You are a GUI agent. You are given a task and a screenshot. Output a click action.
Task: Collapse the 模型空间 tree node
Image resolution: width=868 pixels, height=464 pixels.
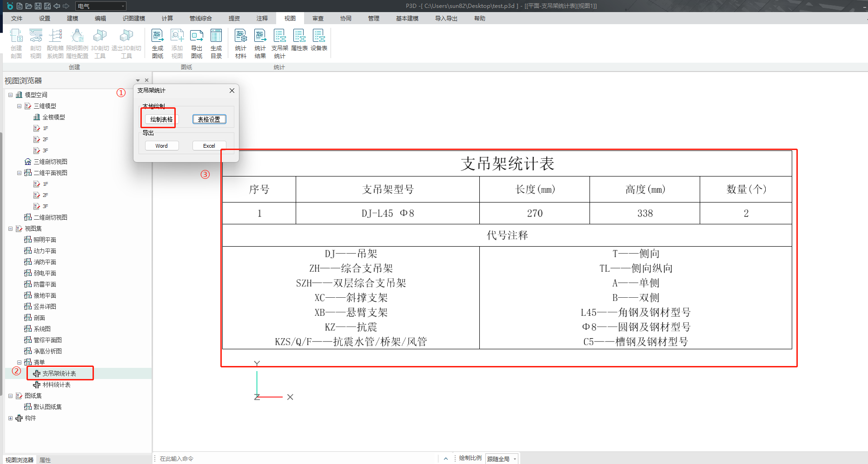[x=10, y=95]
